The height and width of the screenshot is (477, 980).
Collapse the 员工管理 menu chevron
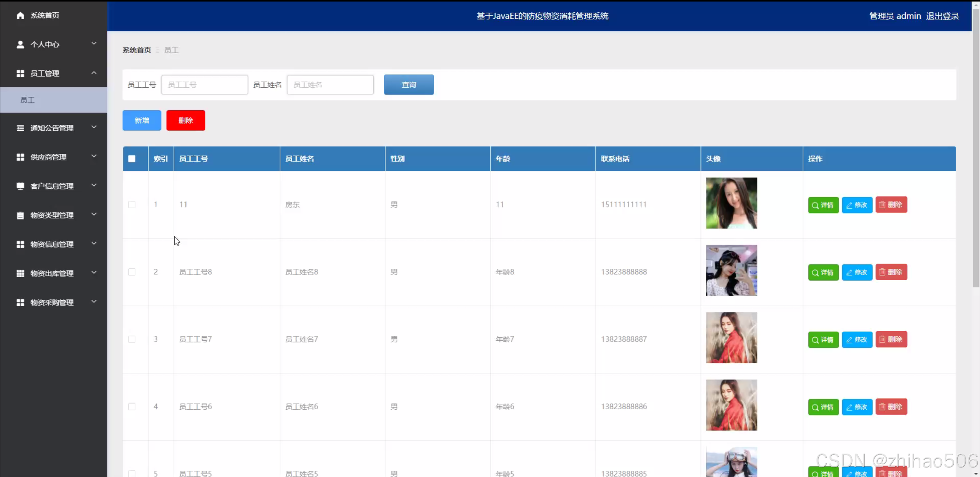(x=94, y=73)
